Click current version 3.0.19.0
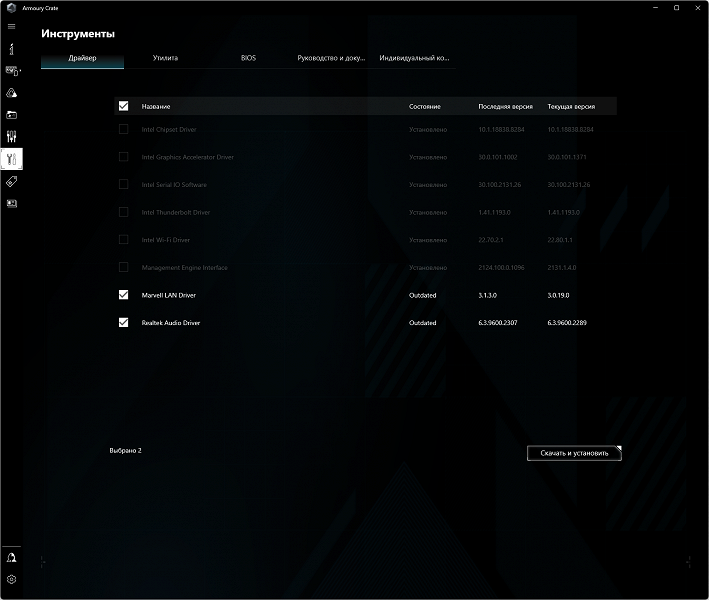 558,295
